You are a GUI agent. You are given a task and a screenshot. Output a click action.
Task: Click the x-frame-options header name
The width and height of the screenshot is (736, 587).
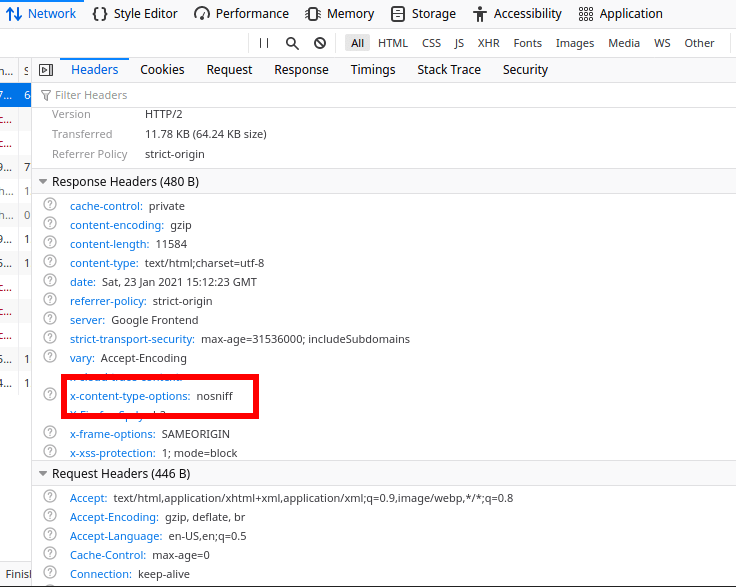click(x=113, y=434)
